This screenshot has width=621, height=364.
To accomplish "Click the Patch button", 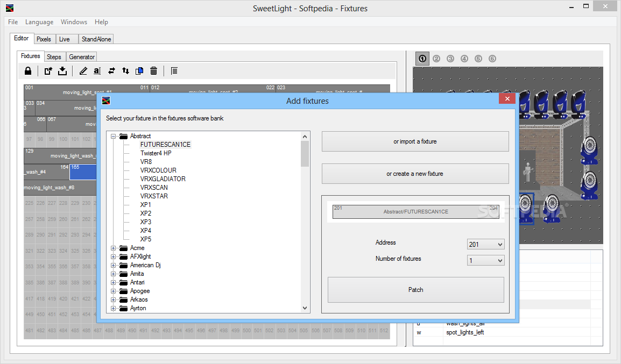I will click(416, 290).
